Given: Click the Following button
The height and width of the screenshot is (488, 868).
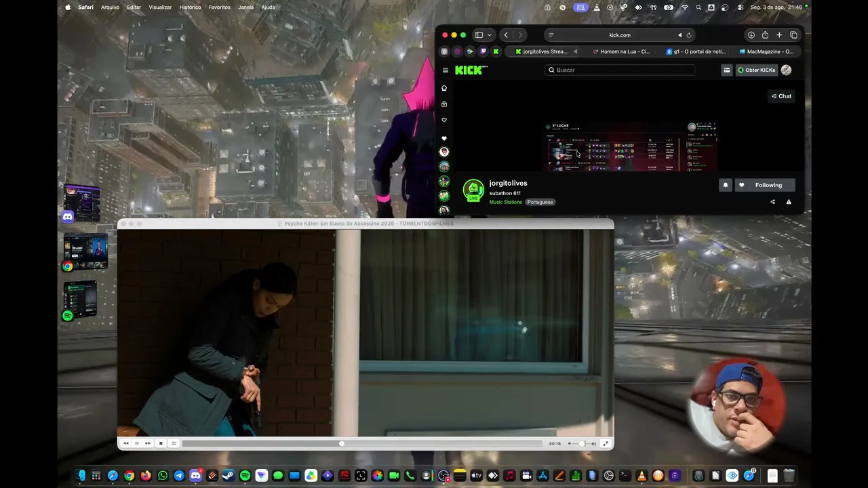Looking at the screenshot, I should click(x=764, y=185).
